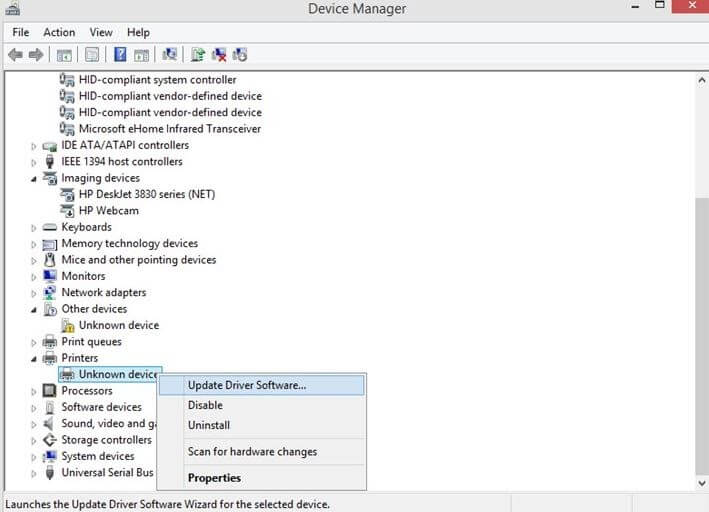Screen dimensions: 709x512
Task: Choose Uninstall in the context menu
Action: coord(261,425)
